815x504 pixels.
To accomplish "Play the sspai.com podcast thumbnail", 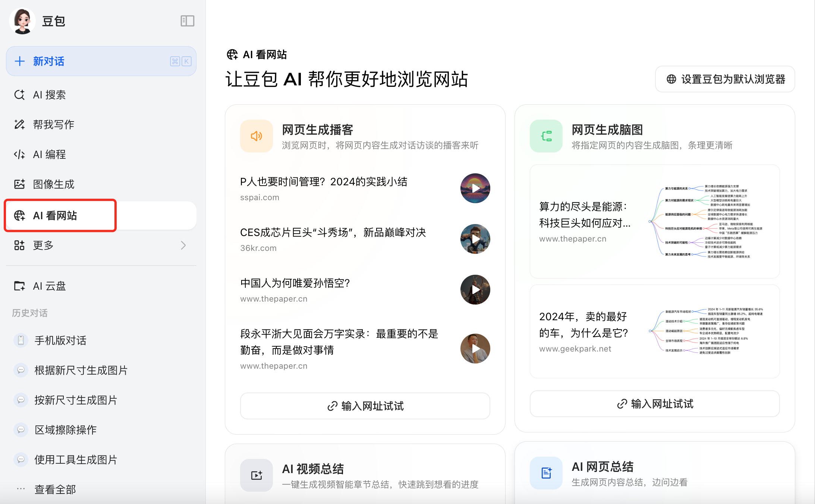I will tap(475, 188).
